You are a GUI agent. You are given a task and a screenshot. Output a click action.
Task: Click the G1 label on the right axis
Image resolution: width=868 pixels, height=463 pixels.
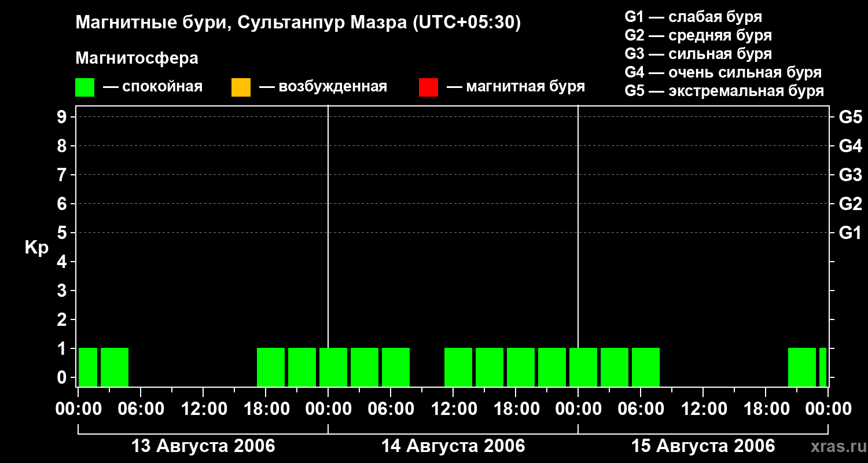(x=850, y=233)
